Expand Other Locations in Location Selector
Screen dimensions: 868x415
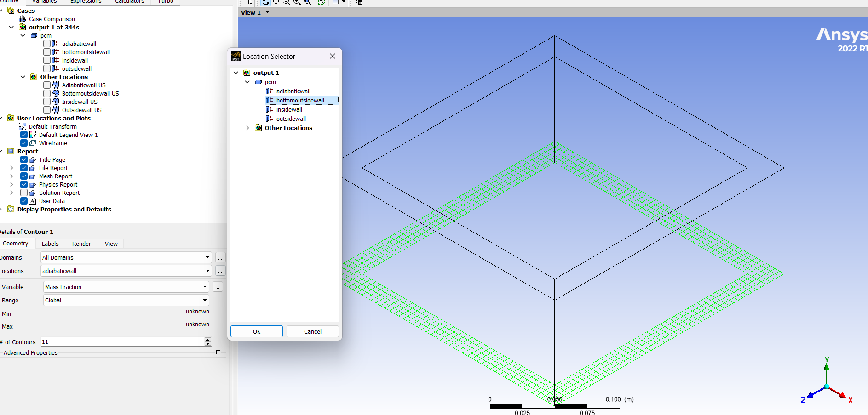[247, 128]
